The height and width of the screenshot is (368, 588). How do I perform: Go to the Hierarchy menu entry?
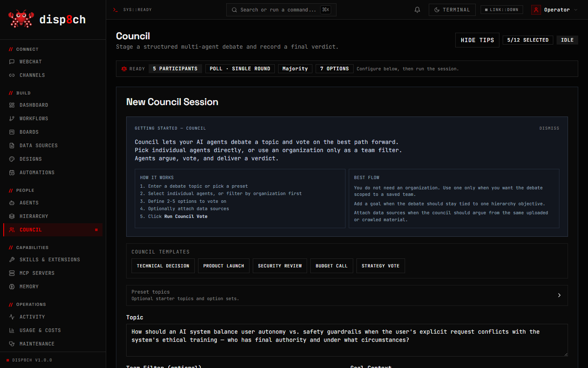[x=34, y=216]
